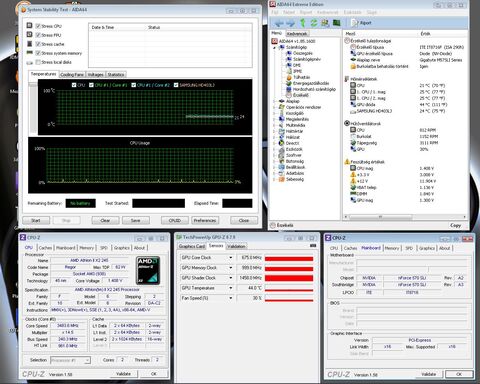Click the Forward arrow in AIDA64 toolbar
Viewport: 480px width, 384px height.
[x=291, y=23]
